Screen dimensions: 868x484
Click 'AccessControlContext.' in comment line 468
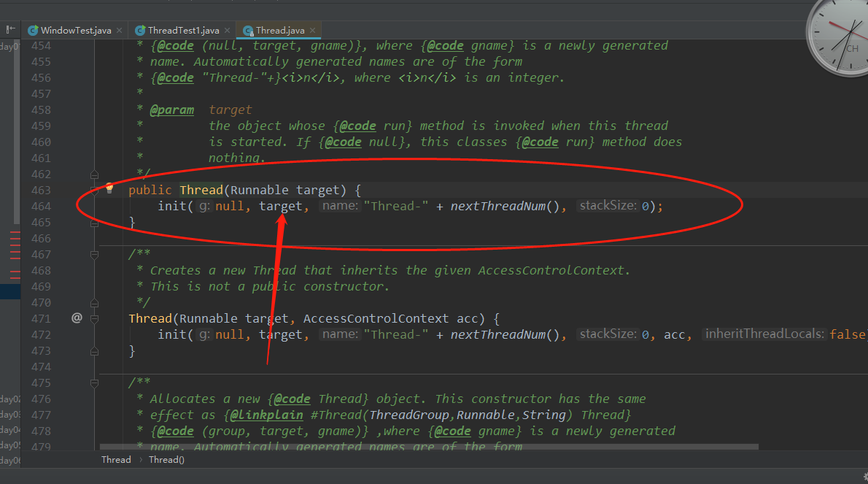point(554,270)
